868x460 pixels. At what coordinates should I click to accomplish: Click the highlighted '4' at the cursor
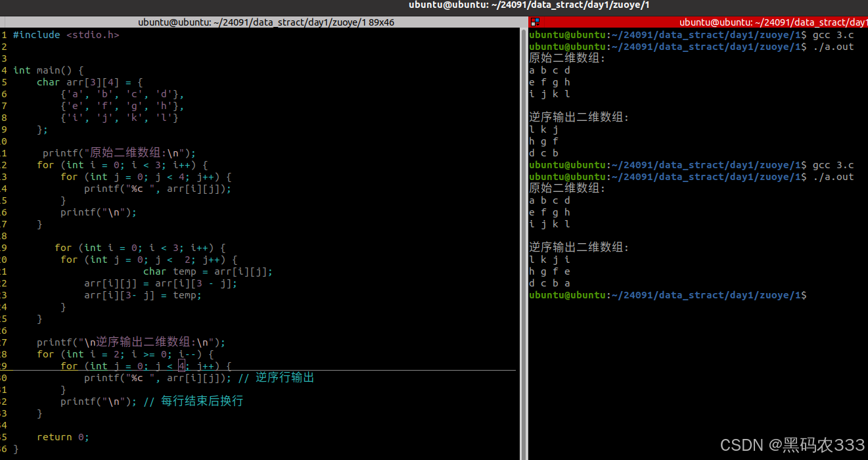click(x=181, y=365)
